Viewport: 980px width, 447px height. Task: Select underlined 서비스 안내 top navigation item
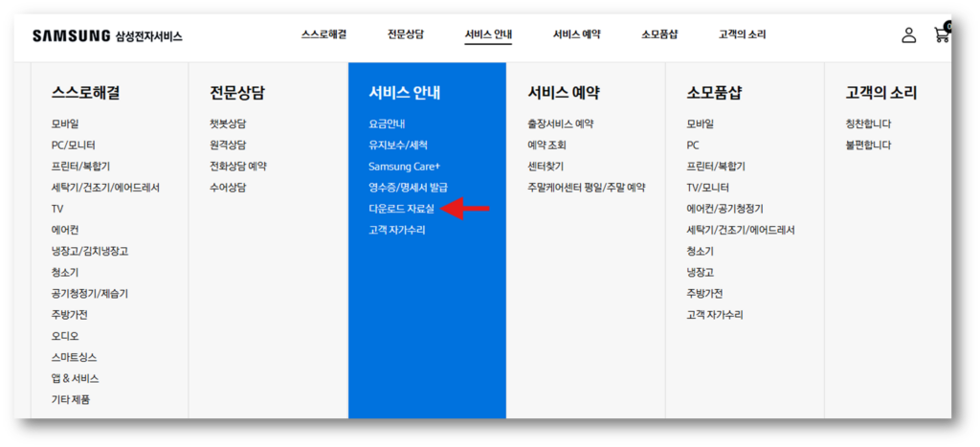click(489, 35)
